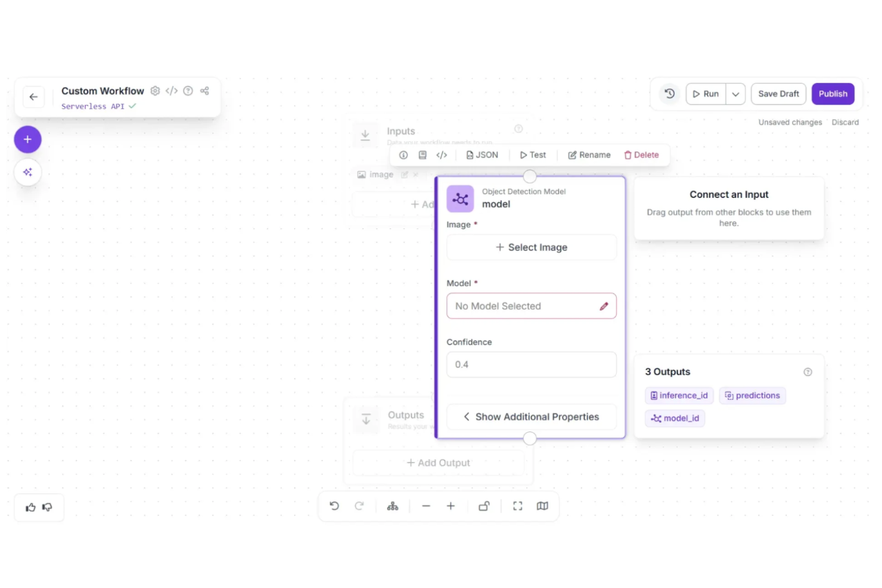View the block's JSON
This screenshot has height=588, width=882.
pyautogui.click(x=483, y=155)
